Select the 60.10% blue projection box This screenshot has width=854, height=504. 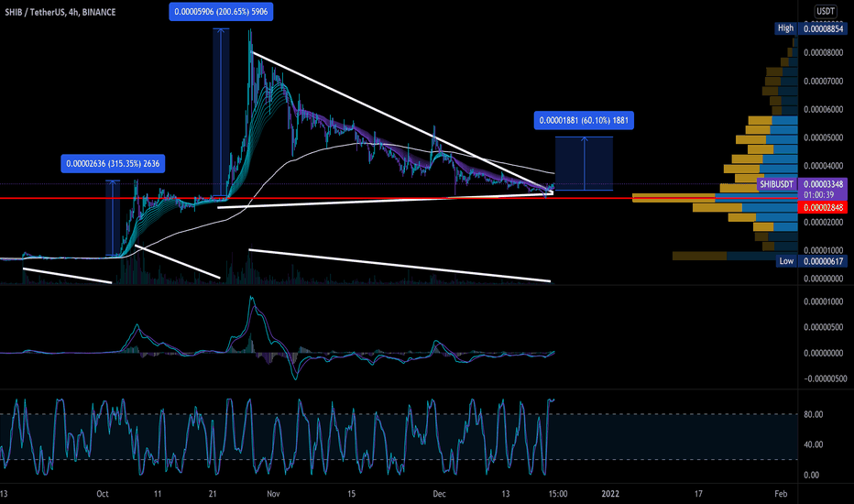pos(584,163)
